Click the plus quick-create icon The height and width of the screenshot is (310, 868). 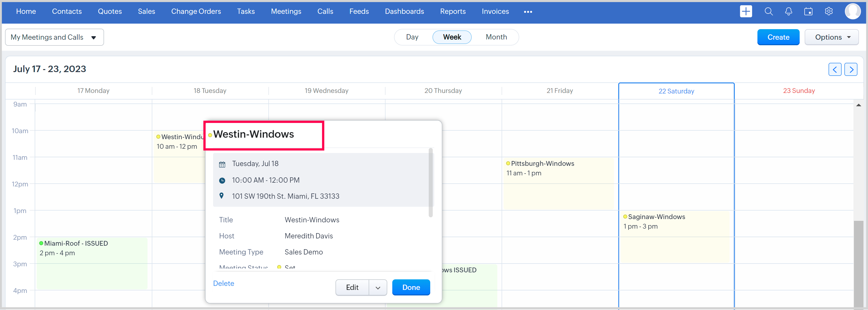pyautogui.click(x=746, y=12)
